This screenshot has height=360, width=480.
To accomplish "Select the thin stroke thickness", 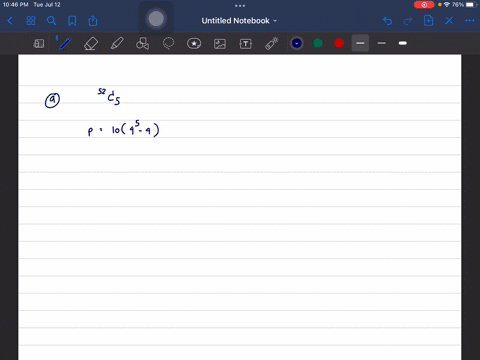I will pos(382,43).
